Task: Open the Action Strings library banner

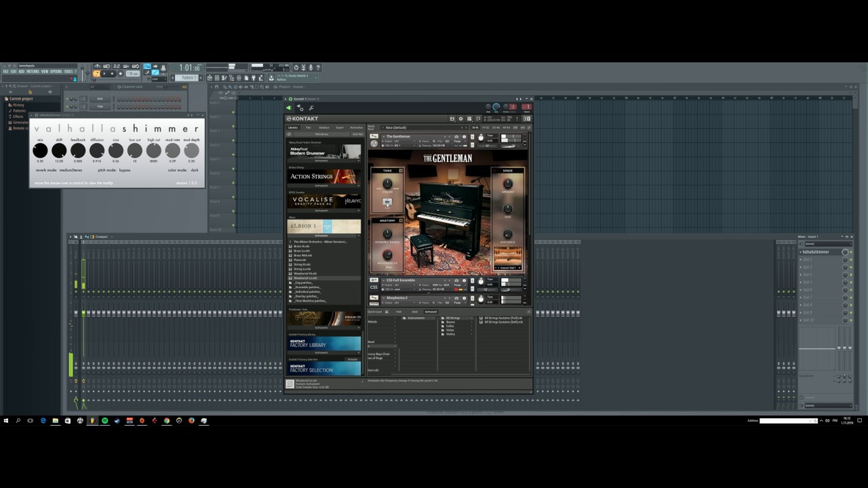Action: pos(324,176)
